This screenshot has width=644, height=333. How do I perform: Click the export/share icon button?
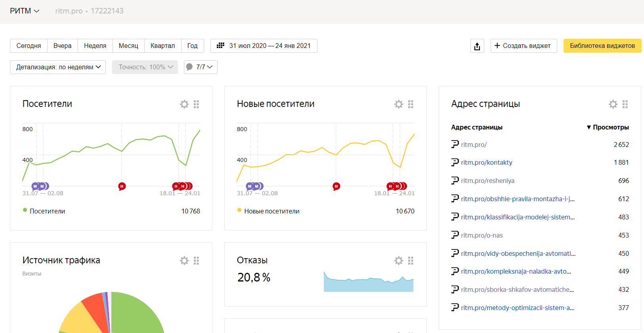[x=477, y=46]
